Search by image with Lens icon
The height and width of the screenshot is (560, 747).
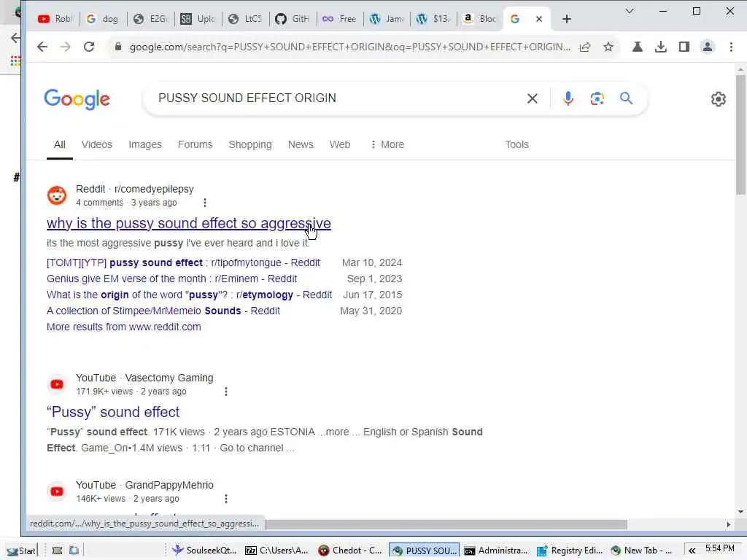597,98
